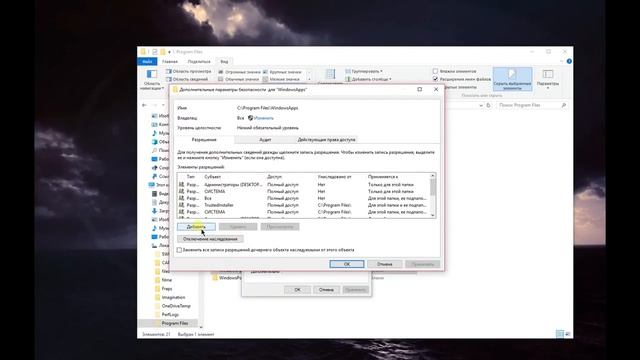Click Video icon in Explorer sidebar
640x360 pixels.
(x=154, y=193)
